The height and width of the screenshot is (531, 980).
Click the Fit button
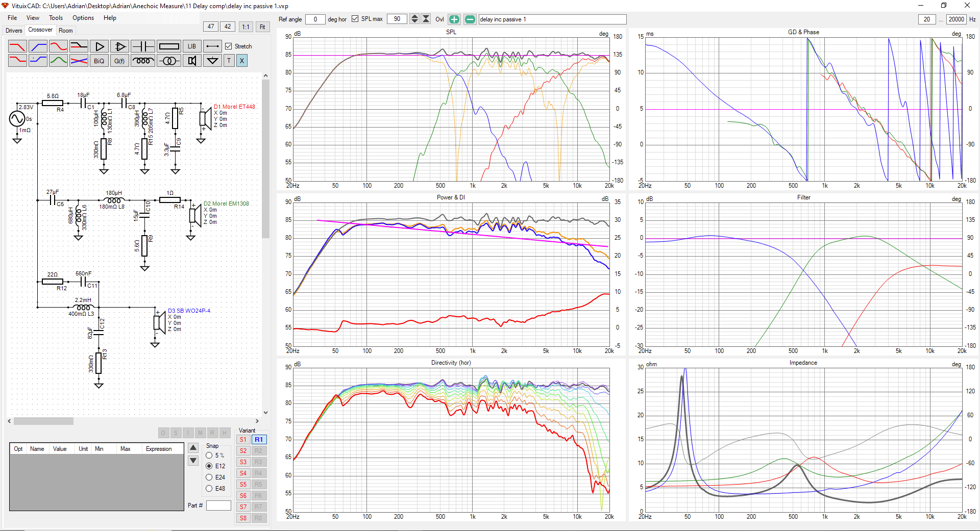click(262, 27)
